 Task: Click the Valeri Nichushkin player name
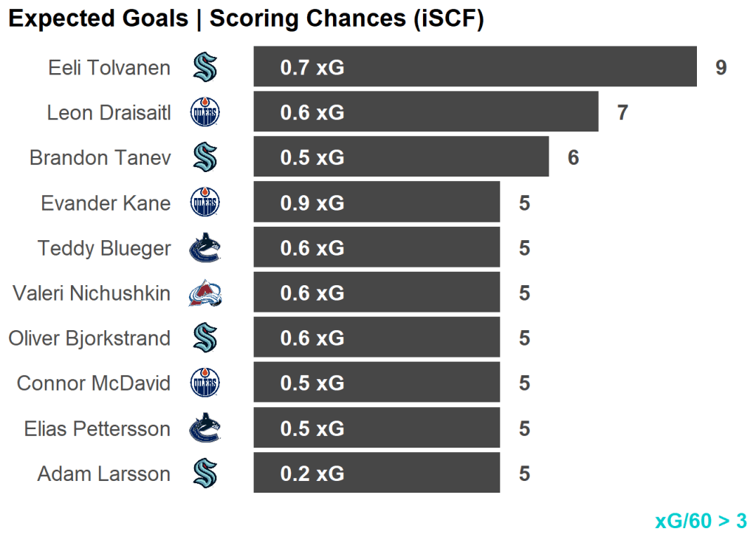click(92, 293)
